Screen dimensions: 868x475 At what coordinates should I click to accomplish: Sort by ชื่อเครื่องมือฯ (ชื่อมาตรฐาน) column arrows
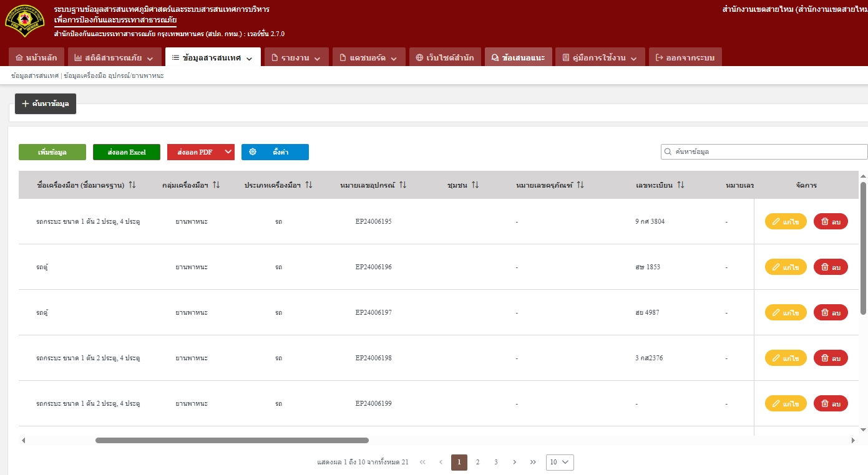132,185
